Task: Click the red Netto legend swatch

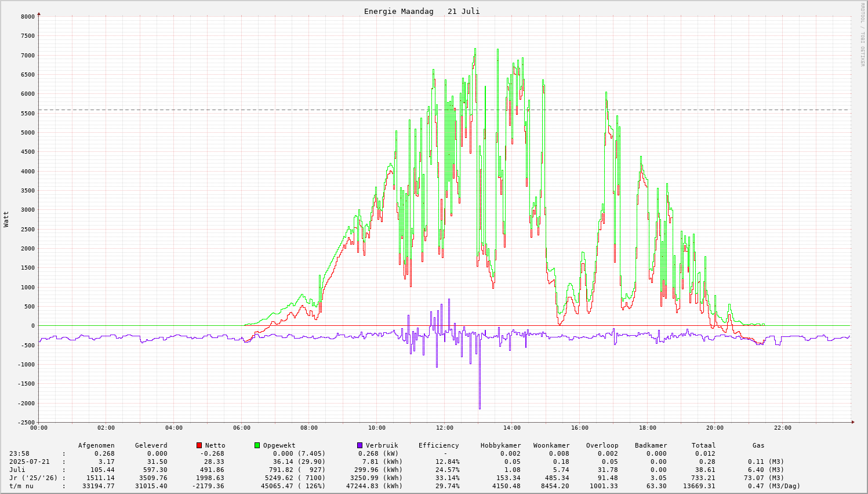Action: coord(199,445)
